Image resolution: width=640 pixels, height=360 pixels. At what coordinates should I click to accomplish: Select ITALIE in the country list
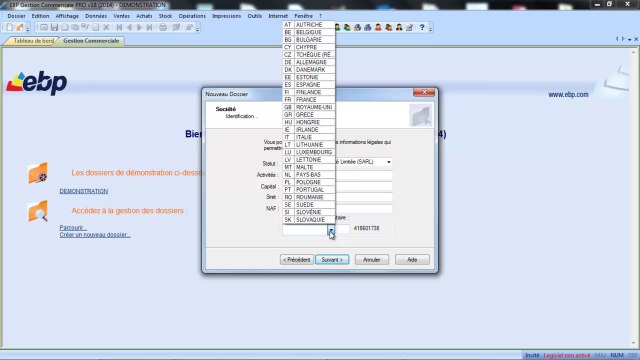tap(309, 137)
